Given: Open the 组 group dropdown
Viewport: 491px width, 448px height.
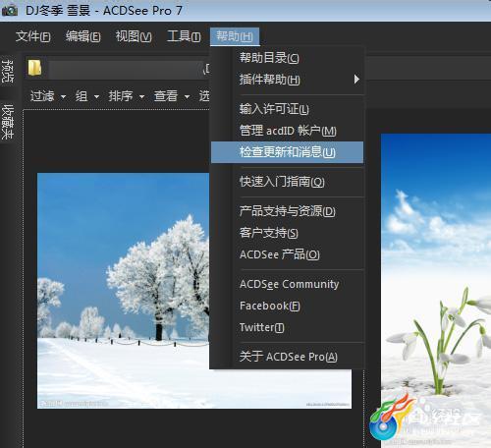Looking at the screenshot, I should (x=87, y=96).
